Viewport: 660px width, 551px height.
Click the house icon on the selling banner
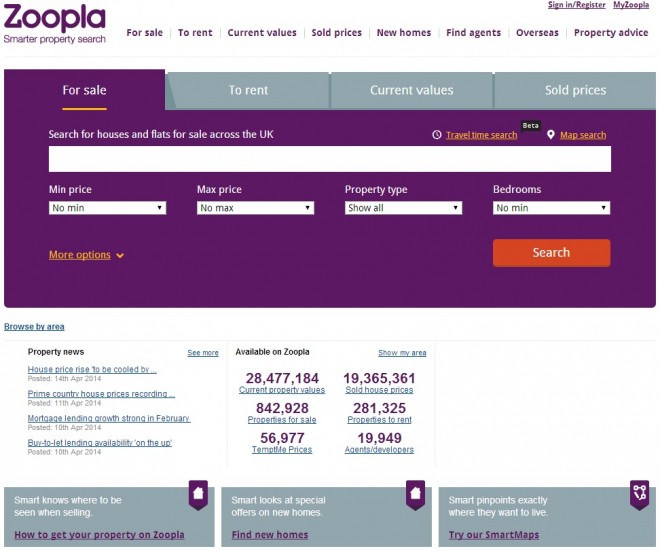pyautogui.click(x=198, y=495)
